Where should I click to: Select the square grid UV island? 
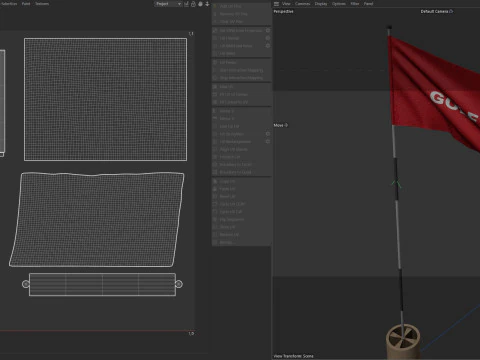(x=105, y=99)
